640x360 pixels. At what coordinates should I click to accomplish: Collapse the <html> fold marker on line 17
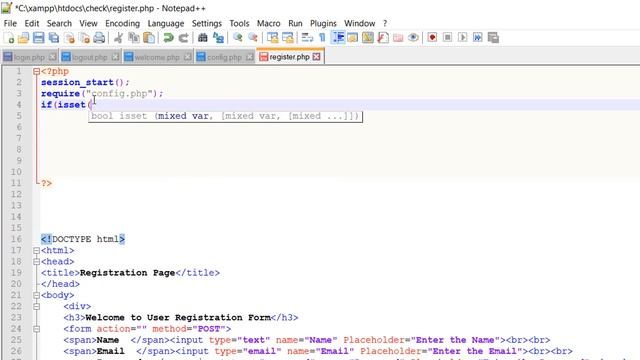pyautogui.click(x=36, y=250)
